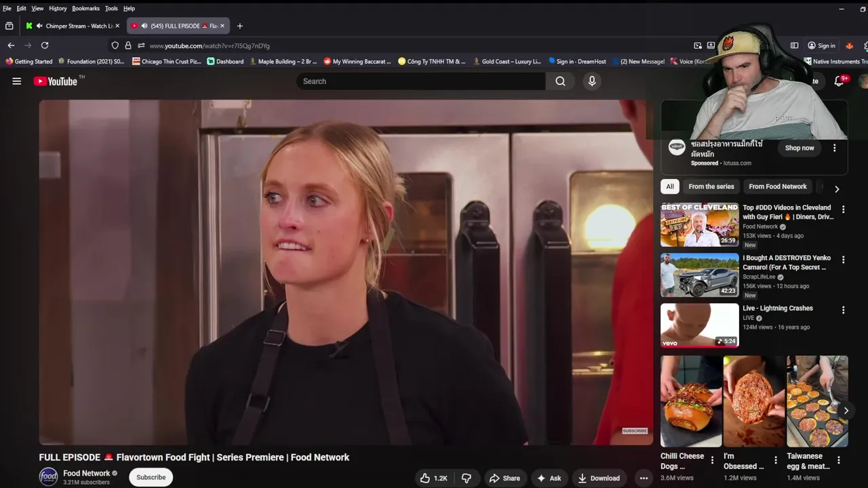Viewport: 868px width, 488px height.
Task: Open Food Network channel name link
Action: pyautogui.click(x=86, y=473)
